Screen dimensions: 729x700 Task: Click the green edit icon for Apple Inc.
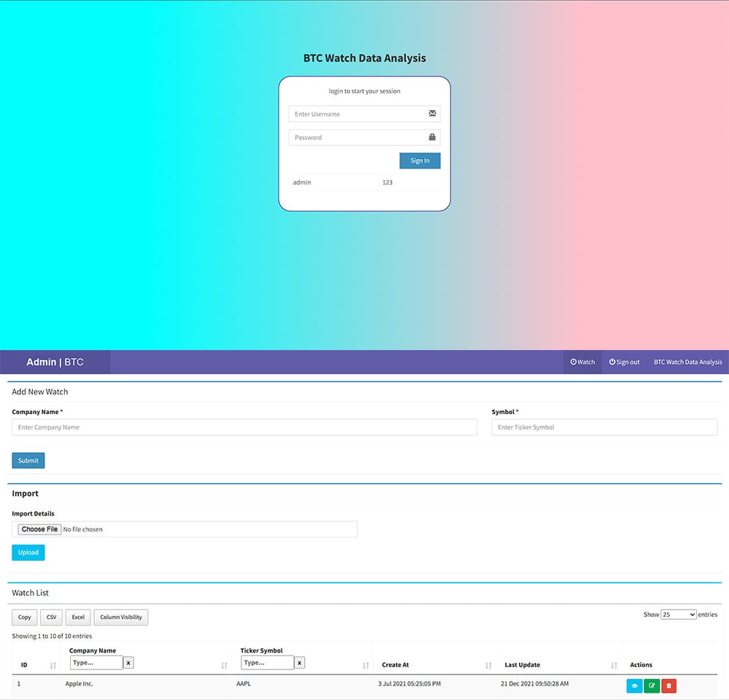(x=652, y=685)
